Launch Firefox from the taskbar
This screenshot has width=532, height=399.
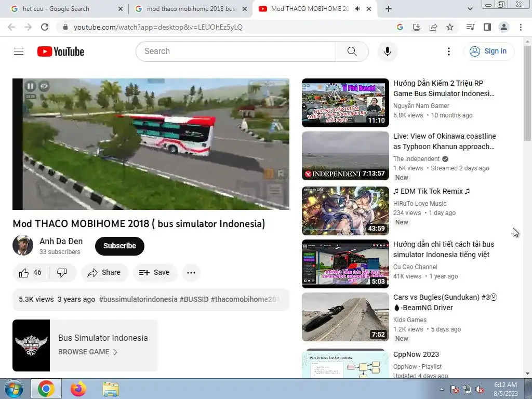tap(78, 389)
